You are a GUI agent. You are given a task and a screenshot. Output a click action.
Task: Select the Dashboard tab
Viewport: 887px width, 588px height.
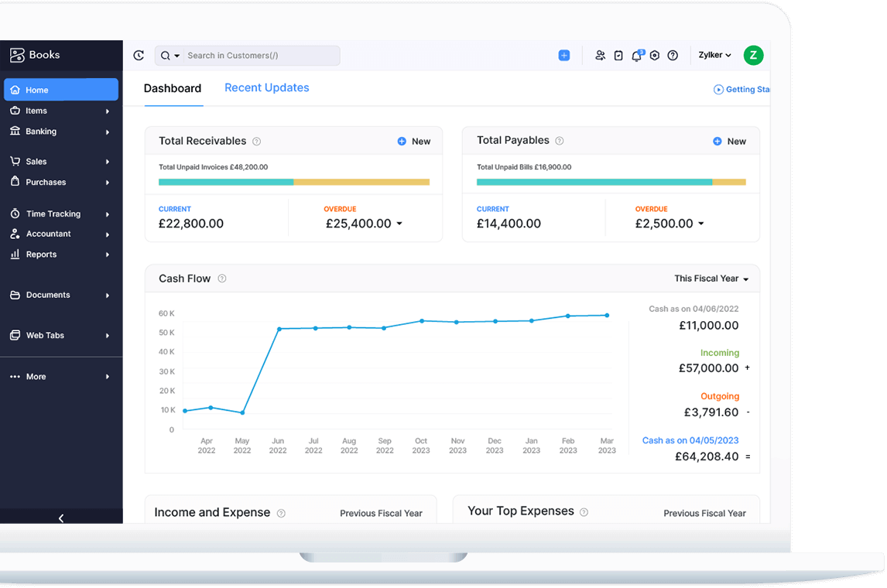(173, 88)
